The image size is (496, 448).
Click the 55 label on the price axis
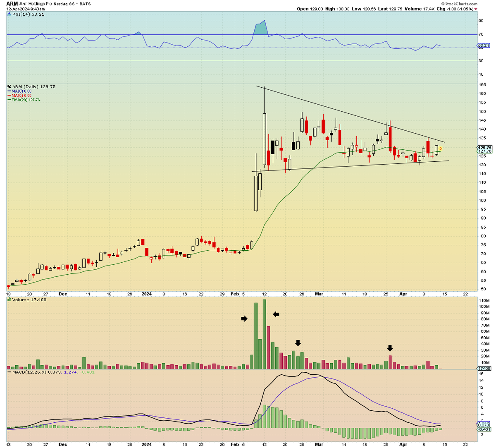tap(481, 281)
